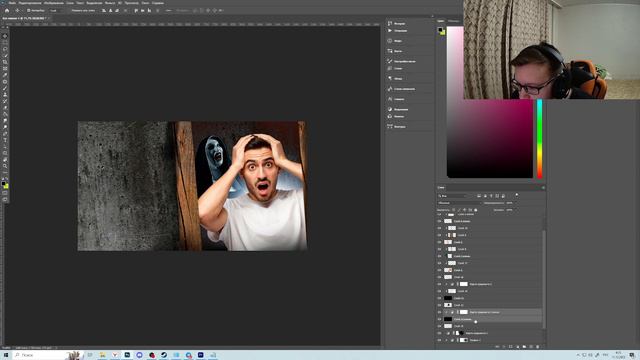
Task: Open the layer opacity dropdown
Action: [x=516, y=203]
